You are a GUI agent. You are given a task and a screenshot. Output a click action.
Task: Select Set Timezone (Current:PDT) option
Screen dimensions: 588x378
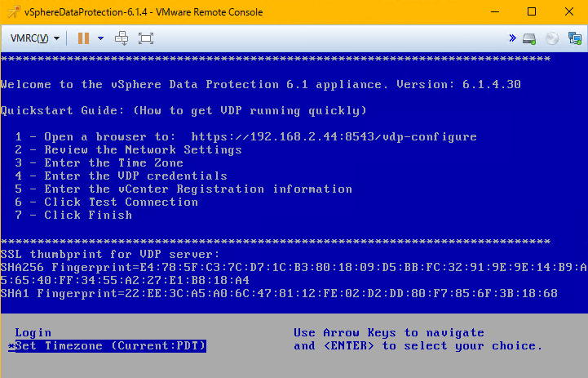click(108, 345)
